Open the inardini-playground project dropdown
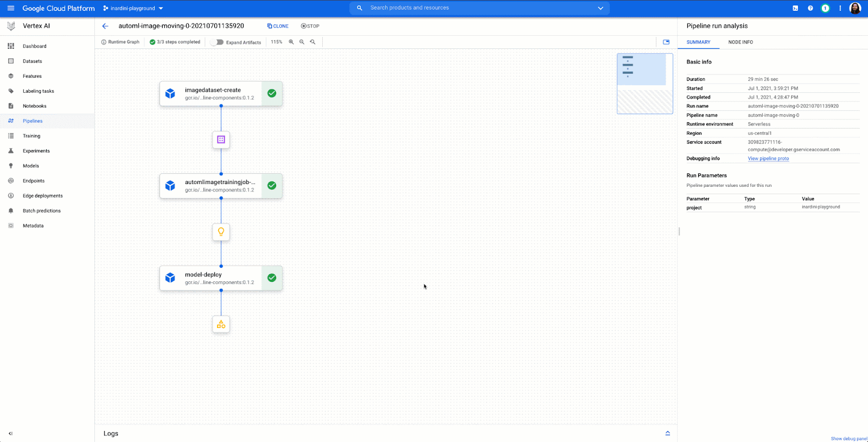Viewport: 868px width, 442px height. 133,8
